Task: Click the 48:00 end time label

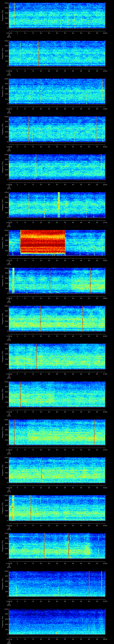Action: click(x=105, y=639)
